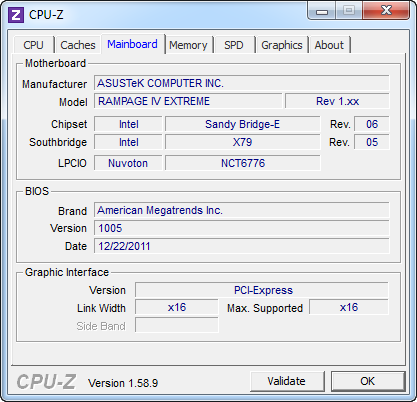
Task: Click the Max. Supported x16 field
Action: point(349,307)
